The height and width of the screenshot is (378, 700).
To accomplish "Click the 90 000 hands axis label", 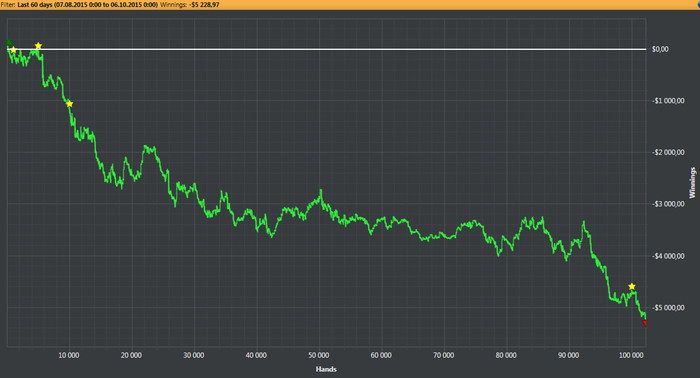I will (x=569, y=355).
